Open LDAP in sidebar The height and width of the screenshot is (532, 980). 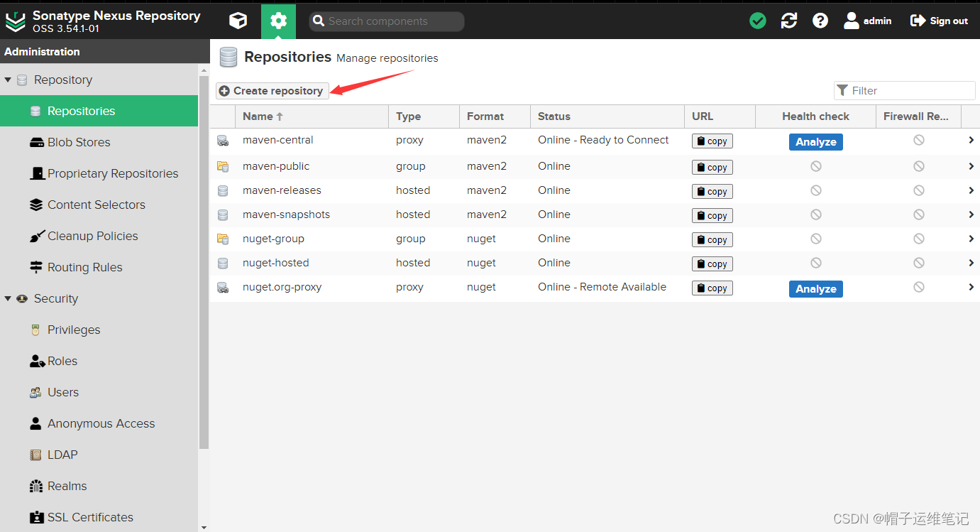click(99, 455)
